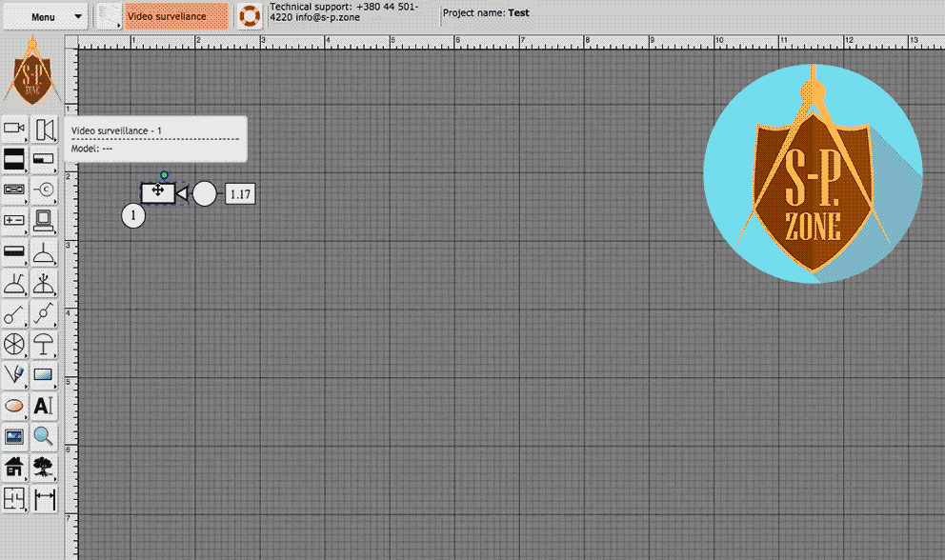The width and height of the screenshot is (945, 560).
Task: Click the Project name: Test label
Action: pyautogui.click(x=486, y=12)
